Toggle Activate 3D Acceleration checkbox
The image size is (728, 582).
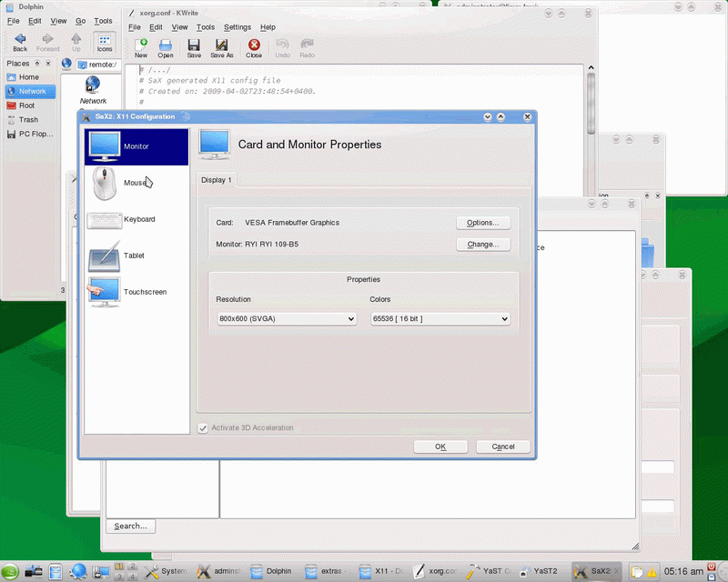tap(203, 428)
